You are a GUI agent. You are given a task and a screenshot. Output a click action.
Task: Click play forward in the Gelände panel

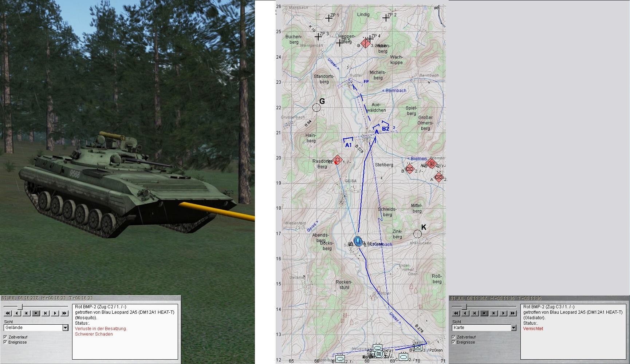(x=55, y=313)
